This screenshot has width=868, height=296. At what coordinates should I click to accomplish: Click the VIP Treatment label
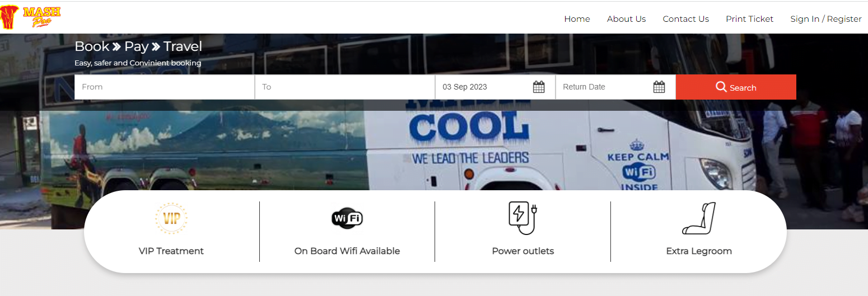(x=171, y=251)
